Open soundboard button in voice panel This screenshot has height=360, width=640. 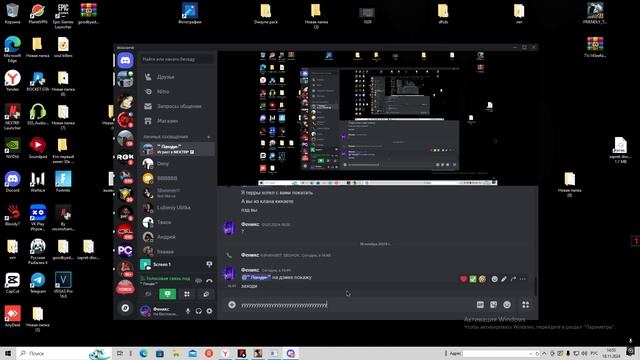pyautogui.click(x=206, y=294)
